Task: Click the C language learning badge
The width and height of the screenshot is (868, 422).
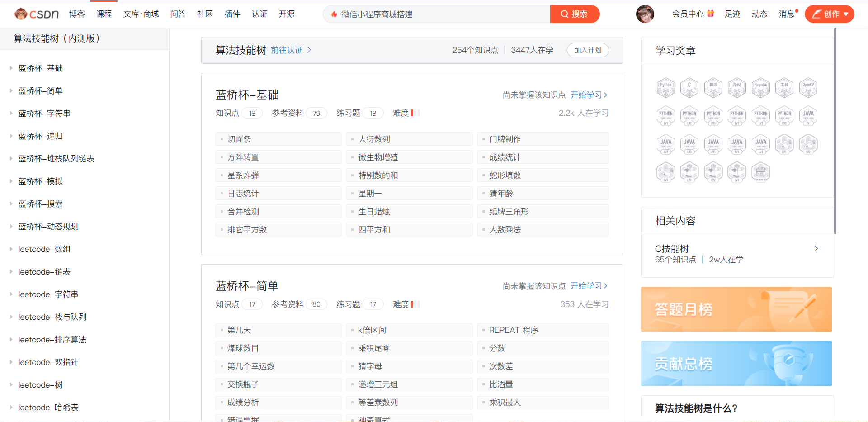Action: click(689, 88)
